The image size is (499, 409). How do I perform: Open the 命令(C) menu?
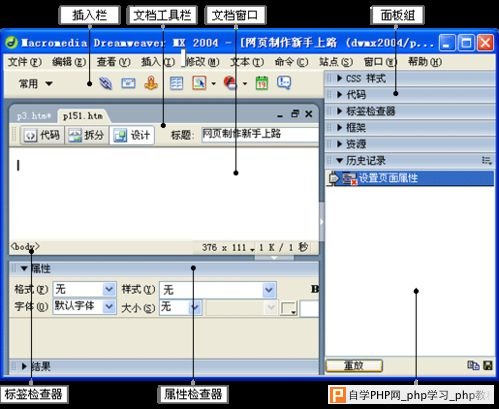click(291, 62)
